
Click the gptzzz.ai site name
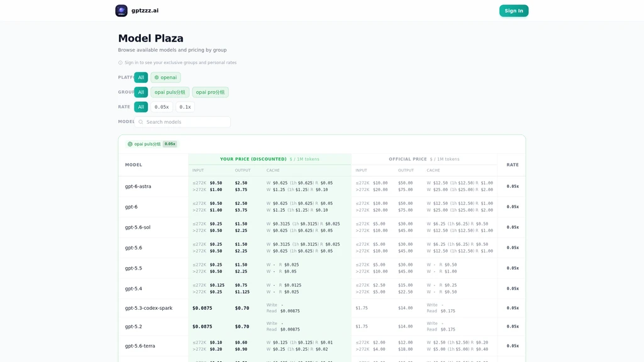[x=145, y=11]
